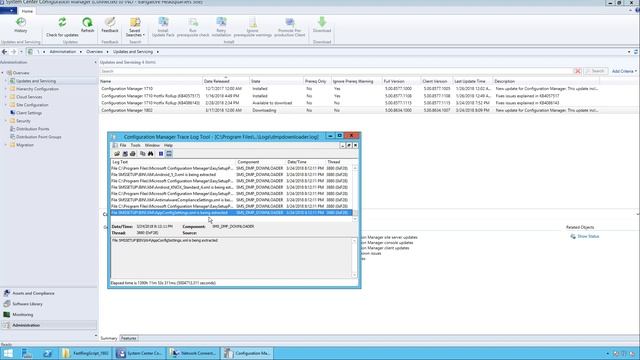
Task: Select Updates and Servicing in the tree
Action: click(36, 81)
